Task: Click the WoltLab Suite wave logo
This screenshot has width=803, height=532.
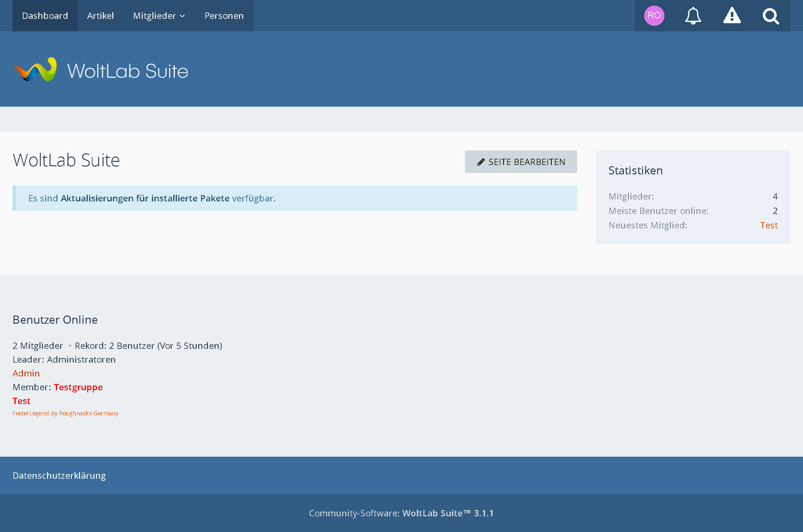Action: tap(101, 70)
